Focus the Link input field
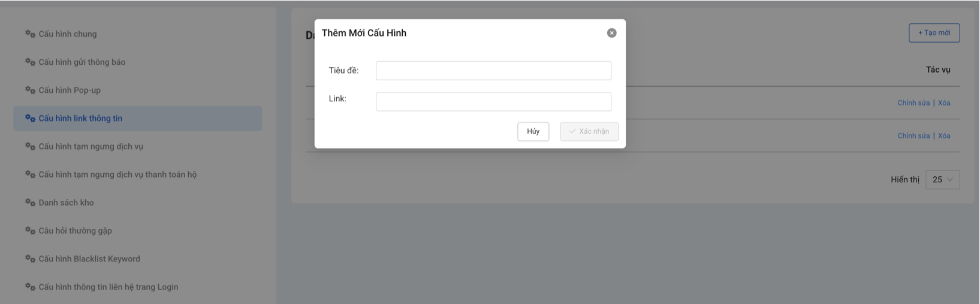Viewport: 980px width, 304px height. [493, 102]
